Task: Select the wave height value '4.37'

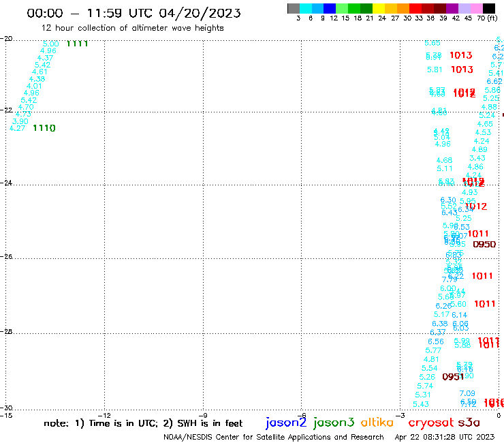Action: [46, 58]
